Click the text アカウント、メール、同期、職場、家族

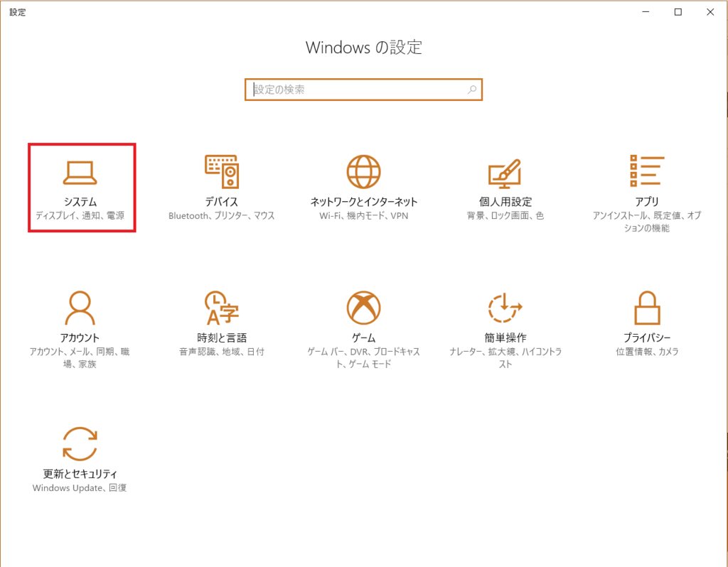coord(80,357)
